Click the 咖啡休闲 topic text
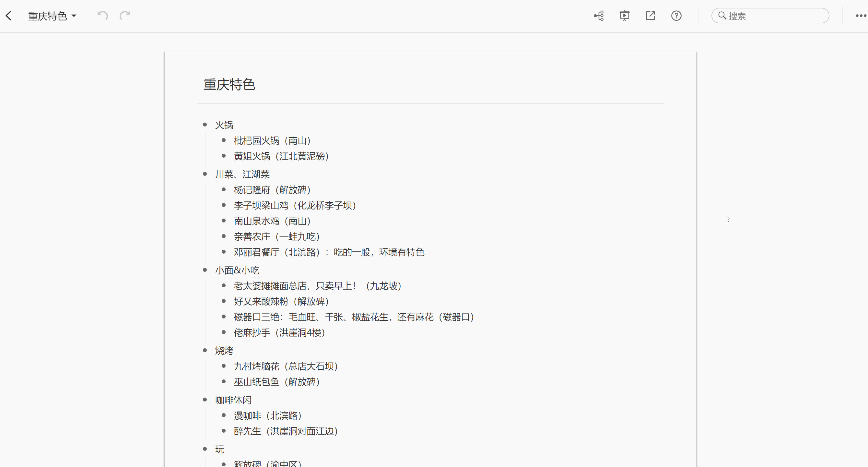Screen dimensions: 868x467 point(233,400)
